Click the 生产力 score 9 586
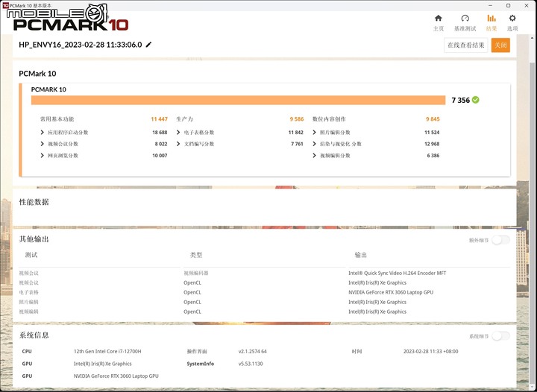537x392 pixels. [297, 119]
